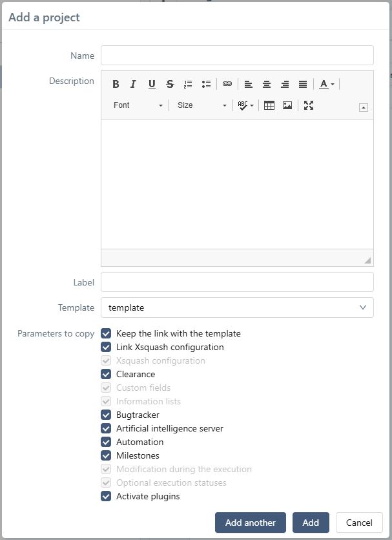Create a numbered list in the description
Screen dimensions: 392x540
coord(187,84)
